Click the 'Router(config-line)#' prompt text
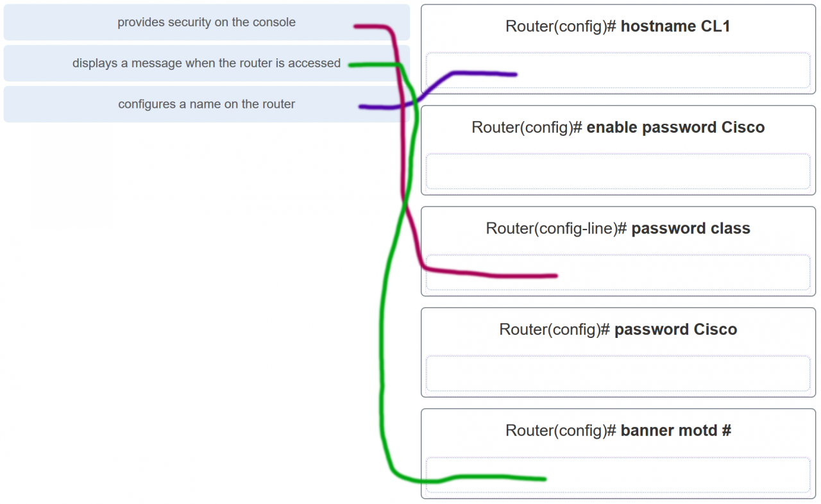The width and height of the screenshot is (821, 504). coord(556,228)
